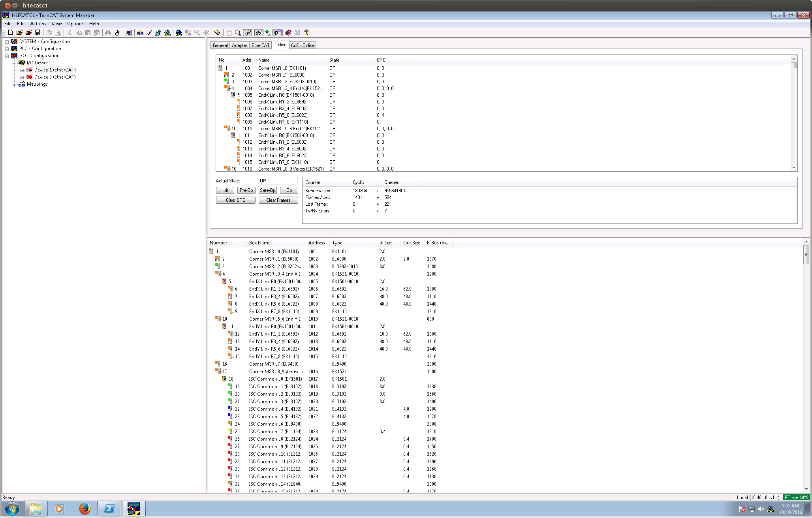Toggle the face with IO badge icon
Image resolution: width=812 pixels, height=518 pixels.
(277, 33)
